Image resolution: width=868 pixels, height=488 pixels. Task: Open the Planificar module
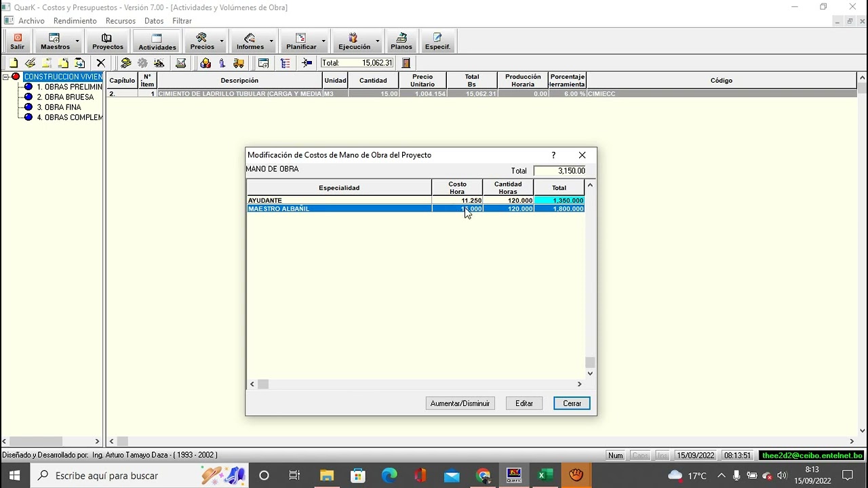point(301,41)
